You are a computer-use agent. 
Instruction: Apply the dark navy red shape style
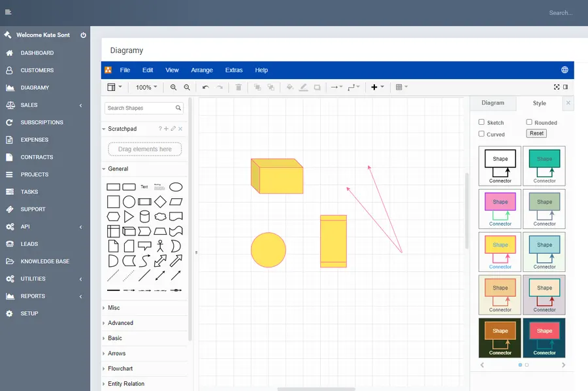544,338
